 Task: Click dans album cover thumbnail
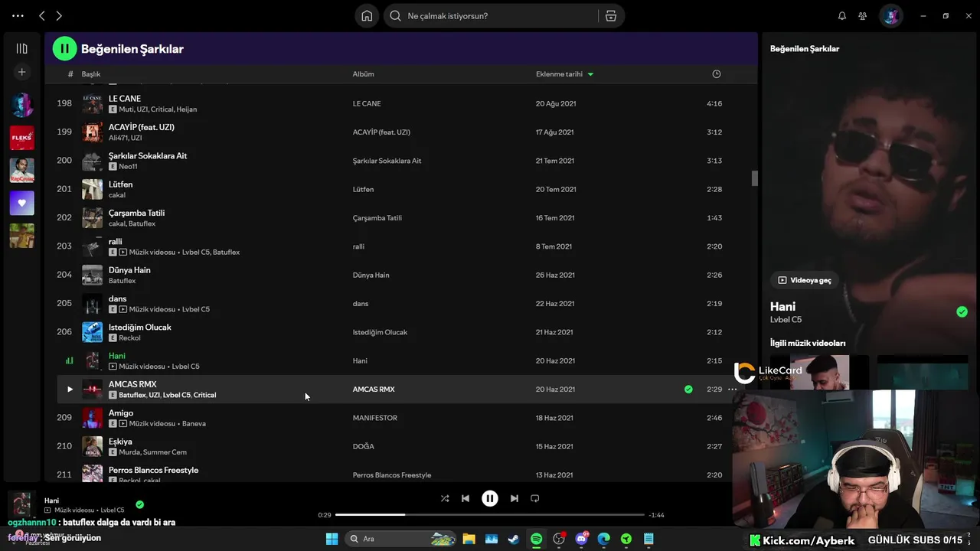point(92,304)
